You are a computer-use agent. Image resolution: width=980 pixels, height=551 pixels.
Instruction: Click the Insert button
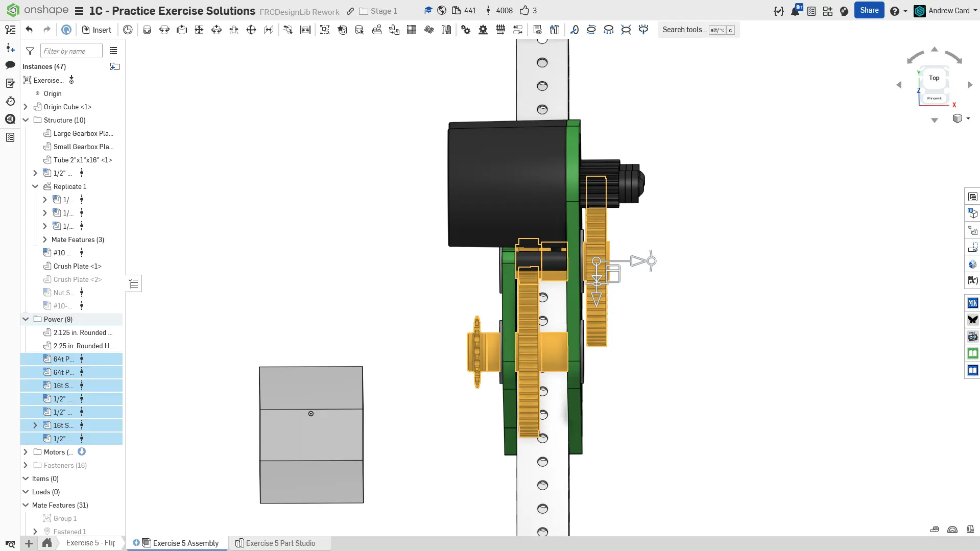97,30
